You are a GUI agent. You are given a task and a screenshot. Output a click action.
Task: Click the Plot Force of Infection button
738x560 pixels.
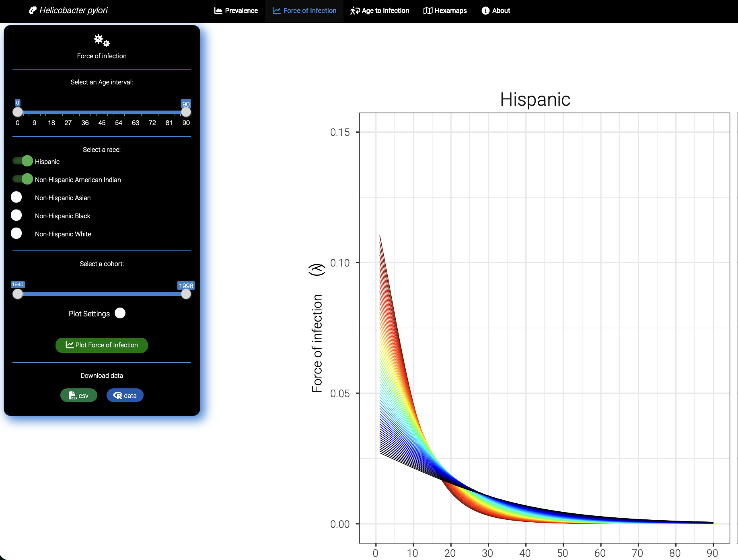(x=102, y=345)
